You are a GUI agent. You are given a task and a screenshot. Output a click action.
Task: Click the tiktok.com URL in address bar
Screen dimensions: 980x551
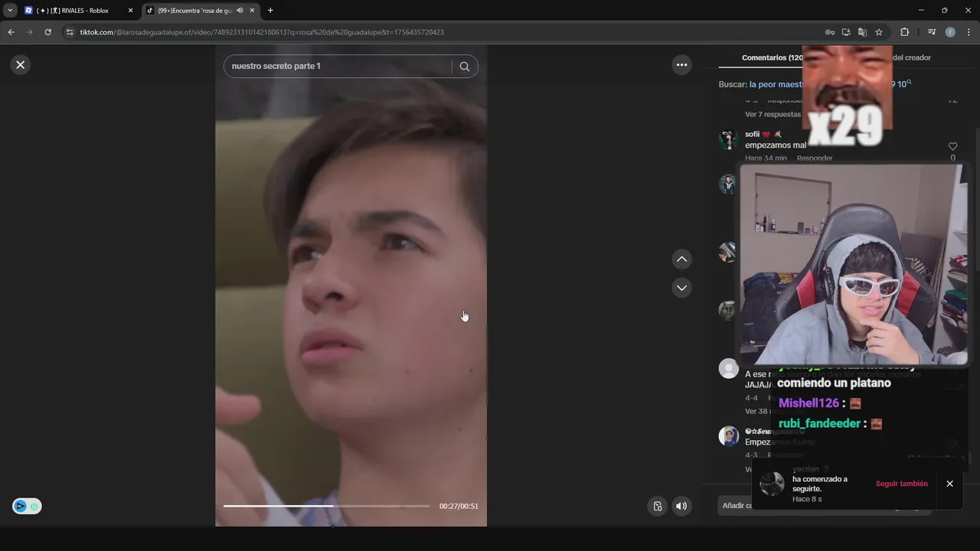pos(262,32)
